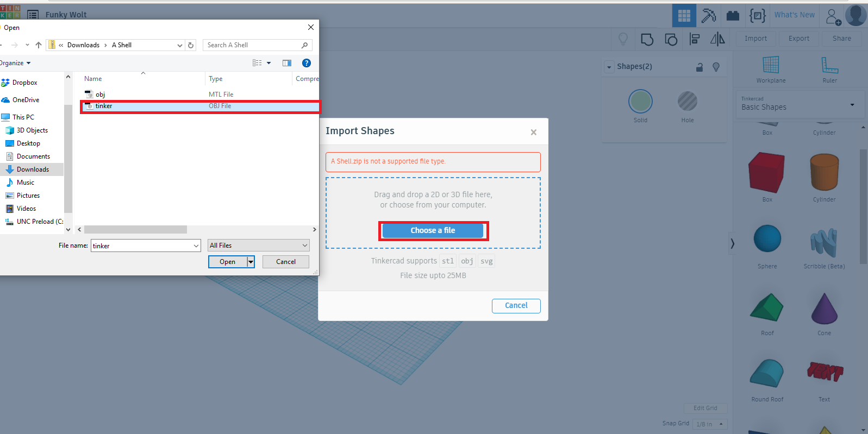Toggle the lock icon in Shapes panel
This screenshot has height=434, width=868.
click(x=700, y=67)
